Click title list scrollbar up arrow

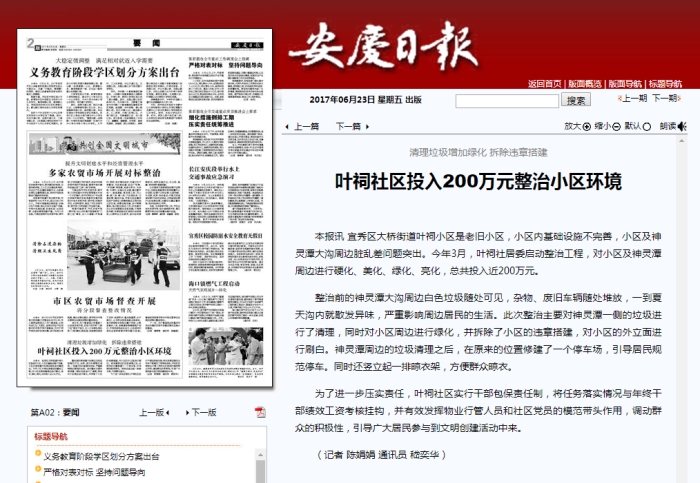(260, 455)
